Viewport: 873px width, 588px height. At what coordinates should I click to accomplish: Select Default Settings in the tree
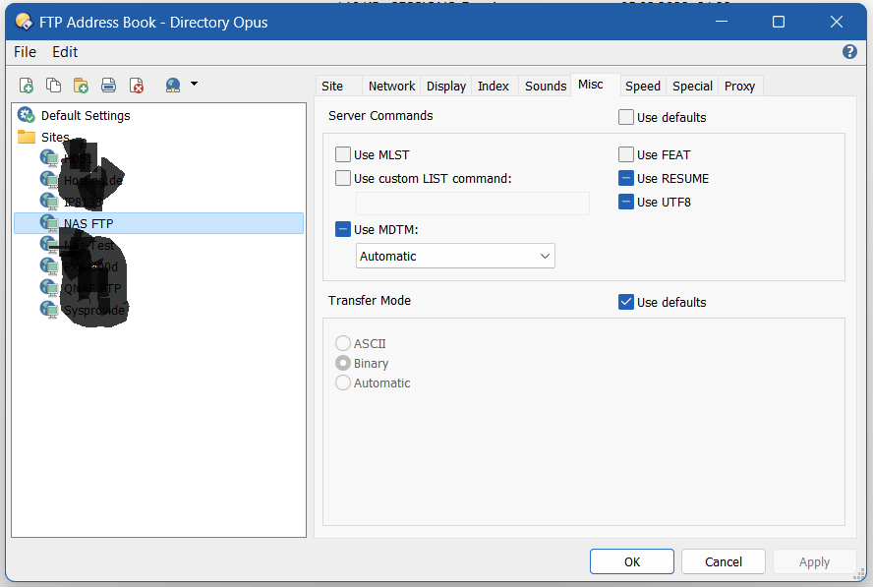[86, 115]
